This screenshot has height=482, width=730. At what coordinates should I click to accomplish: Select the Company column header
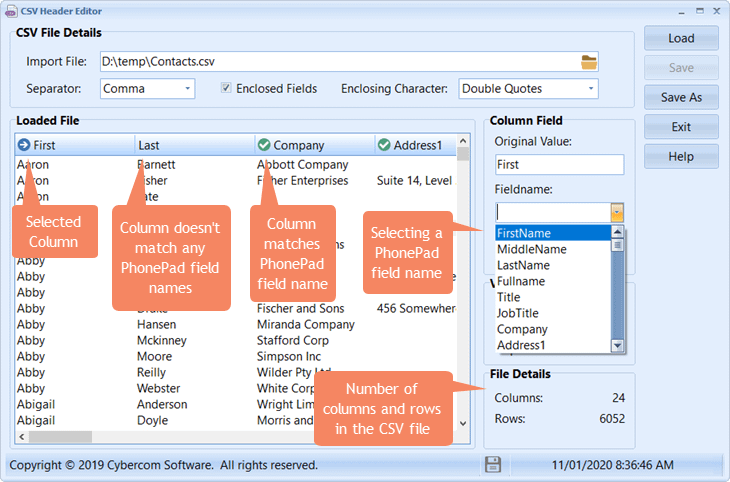(315, 145)
